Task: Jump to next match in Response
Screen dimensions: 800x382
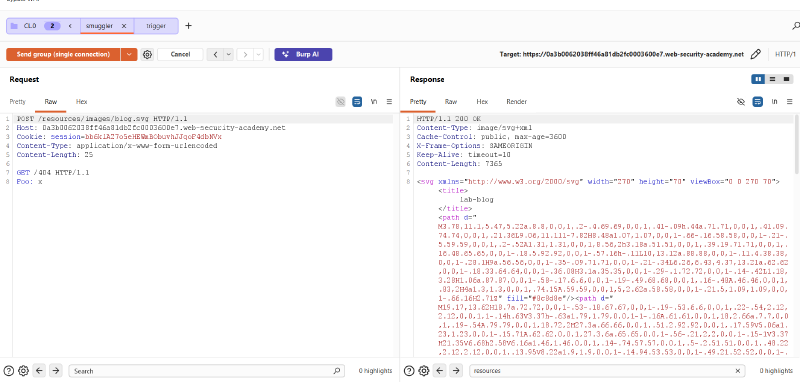Action: click(456, 371)
